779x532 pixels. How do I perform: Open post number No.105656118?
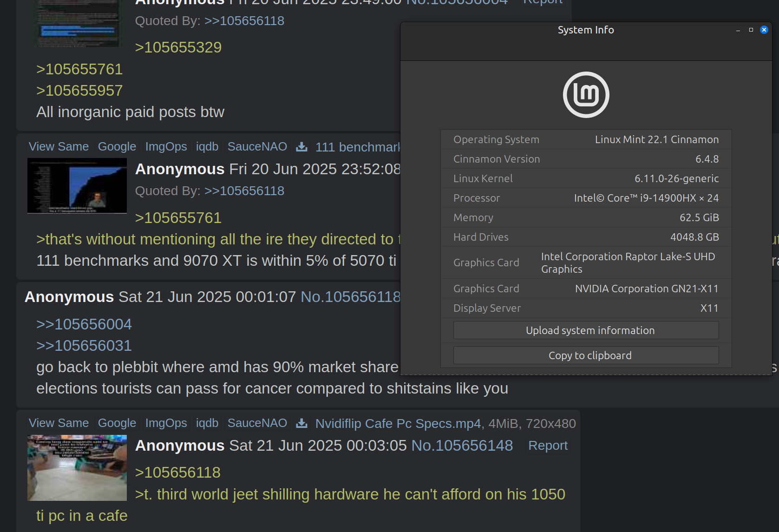click(x=351, y=297)
